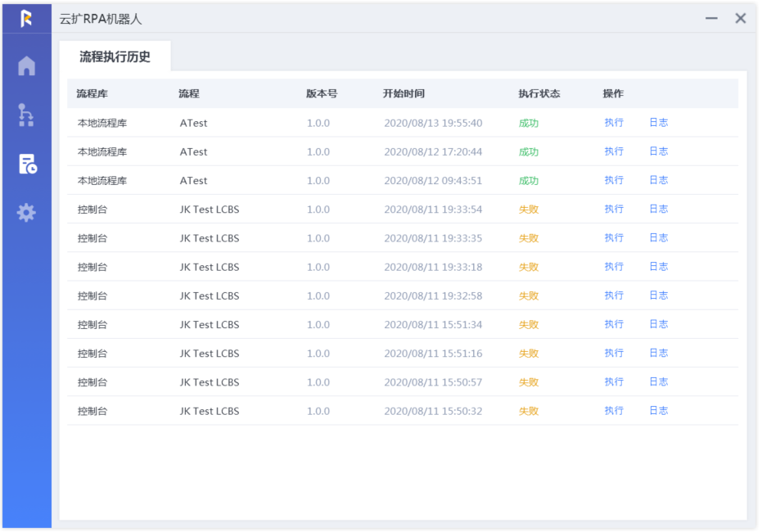Image resolution: width=762 pixels, height=532 pixels.
Task: Select the start time 2020/08/12 09:43:51
Action: tap(433, 181)
